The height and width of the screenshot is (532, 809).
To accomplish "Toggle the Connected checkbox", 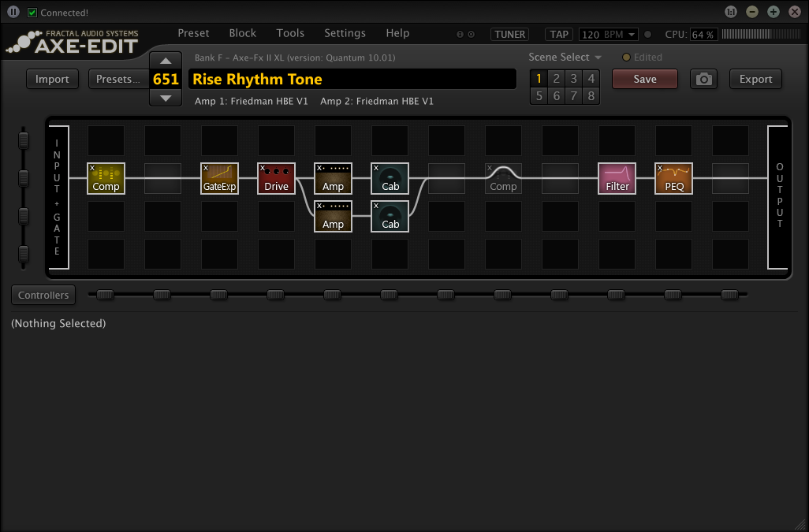I will [x=32, y=13].
